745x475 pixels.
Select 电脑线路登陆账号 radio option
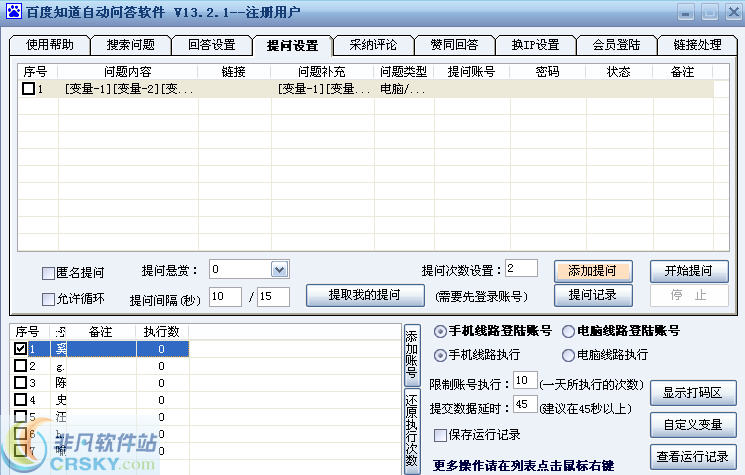[568, 331]
